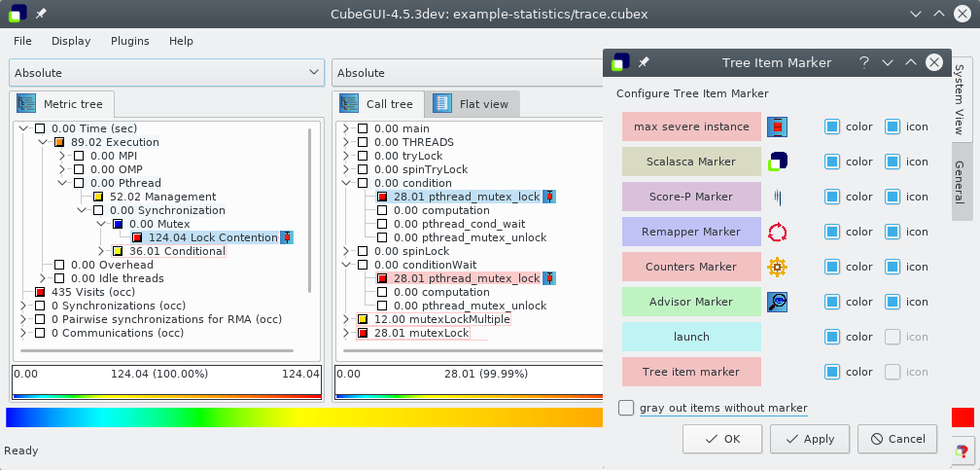Toggle color checkbox for Scalasca Marker
980x470 pixels.
pos(832,162)
